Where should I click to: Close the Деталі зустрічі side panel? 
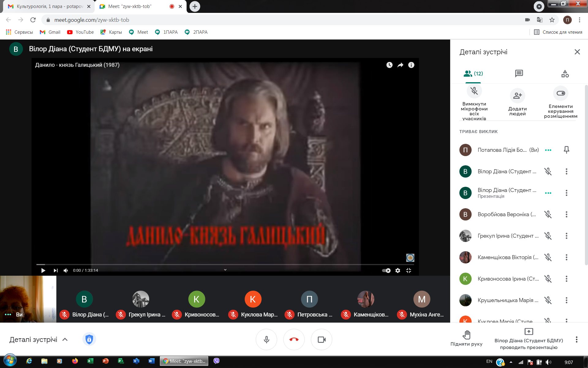point(577,52)
